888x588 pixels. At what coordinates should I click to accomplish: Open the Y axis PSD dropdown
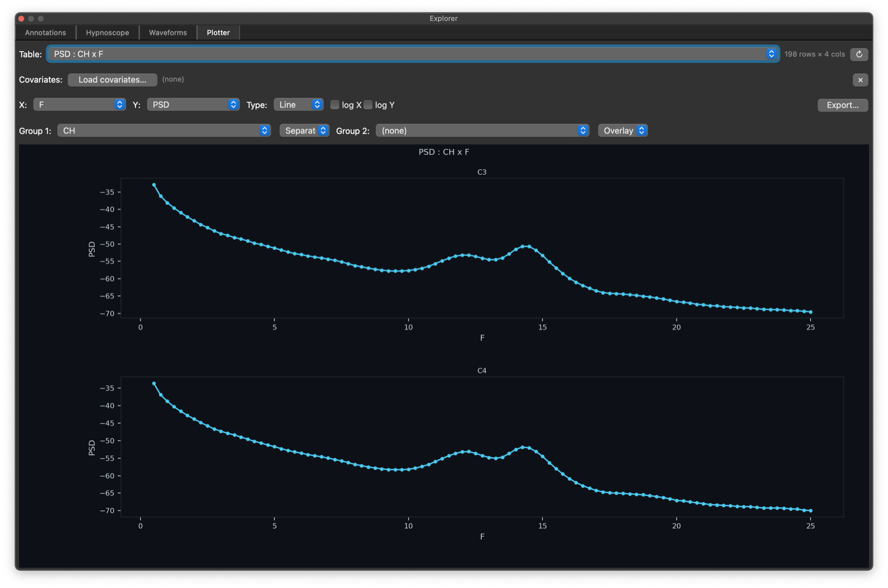coord(193,105)
